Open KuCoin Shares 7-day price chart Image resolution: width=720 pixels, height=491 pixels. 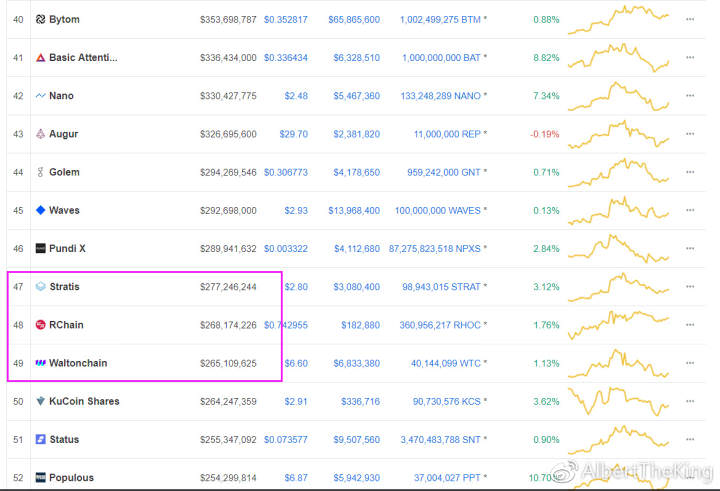[619, 401]
